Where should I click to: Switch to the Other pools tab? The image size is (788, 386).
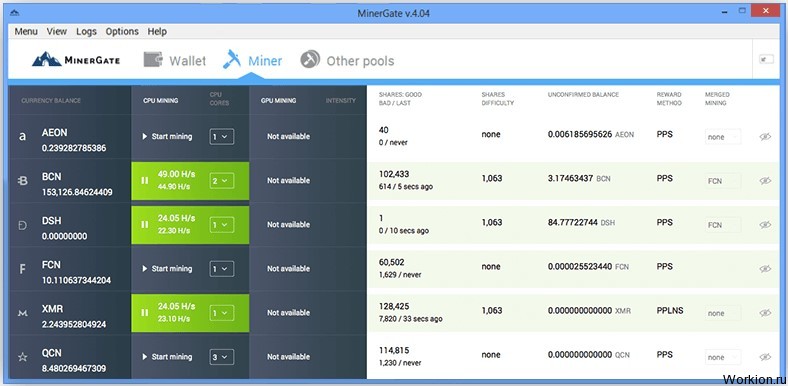(347, 60)
